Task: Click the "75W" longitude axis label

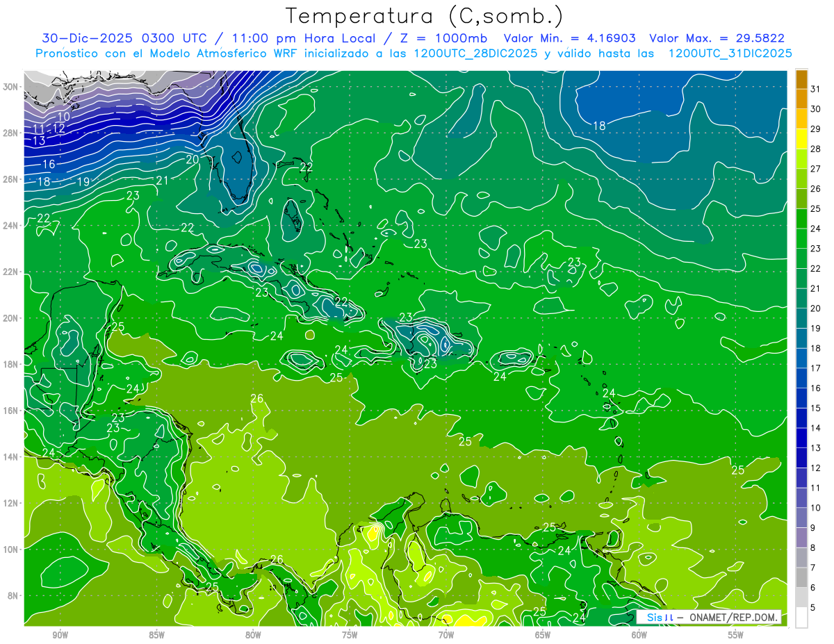Action: (x=350, y=636)
